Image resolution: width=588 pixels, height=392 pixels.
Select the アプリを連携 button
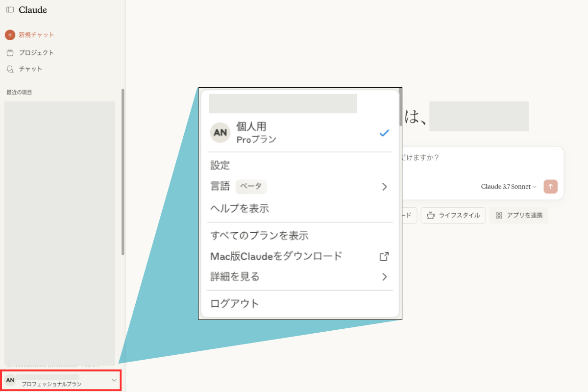click(518, 216)
